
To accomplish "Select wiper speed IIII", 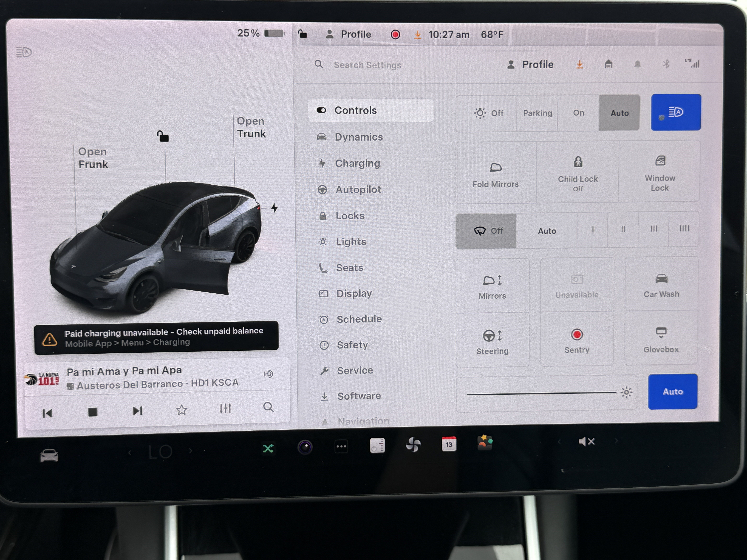I will (x=684, y=229).
